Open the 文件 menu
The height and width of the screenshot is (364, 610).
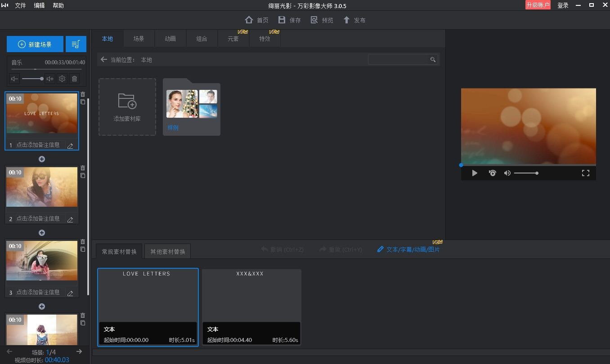click(20, 5)
